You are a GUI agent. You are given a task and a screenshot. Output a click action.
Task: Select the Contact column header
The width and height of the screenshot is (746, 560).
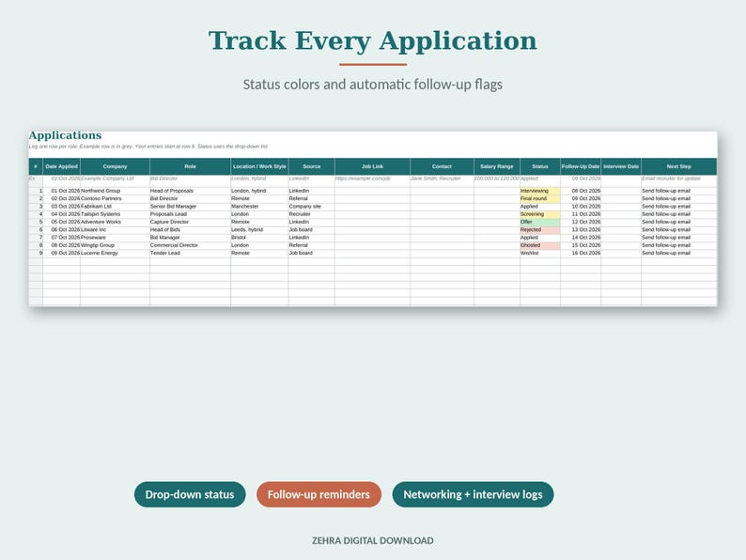[x=442, y=166]
